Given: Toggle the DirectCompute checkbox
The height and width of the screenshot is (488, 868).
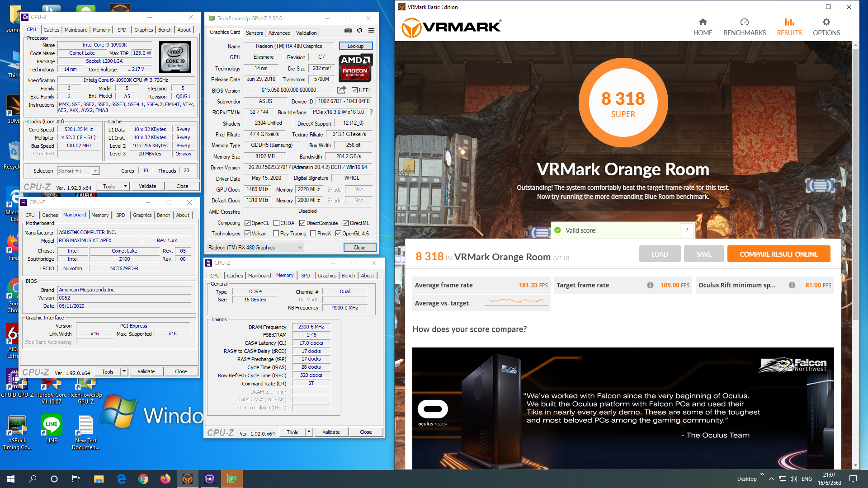Looking at the screenshot, I should pos(302,223).
